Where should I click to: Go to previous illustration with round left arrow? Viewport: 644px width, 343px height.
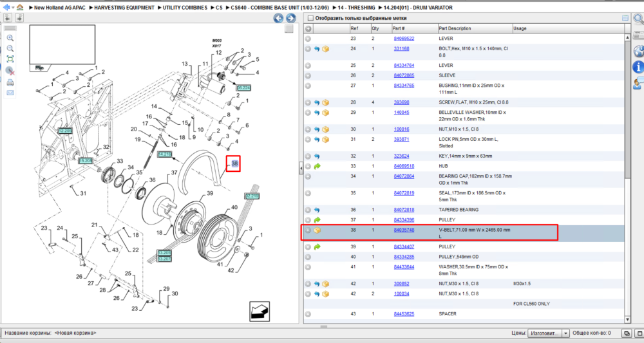coord(278,18)
